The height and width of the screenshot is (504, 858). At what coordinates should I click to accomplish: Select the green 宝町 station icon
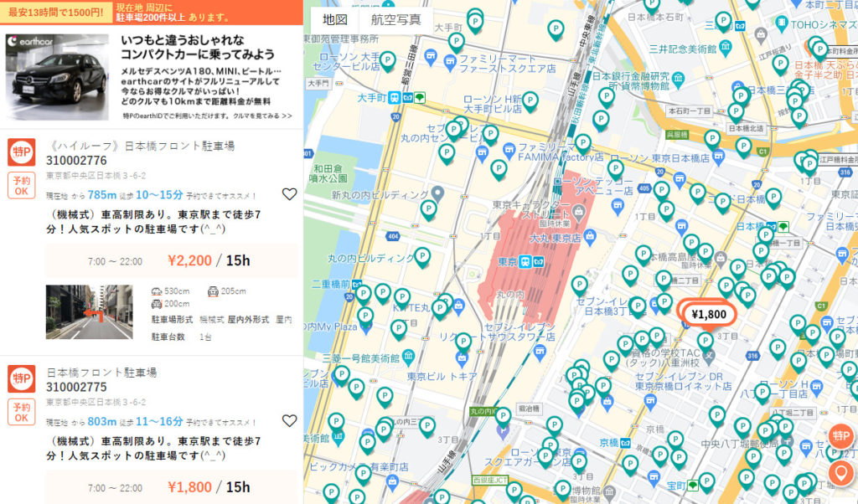pos(693,485)
